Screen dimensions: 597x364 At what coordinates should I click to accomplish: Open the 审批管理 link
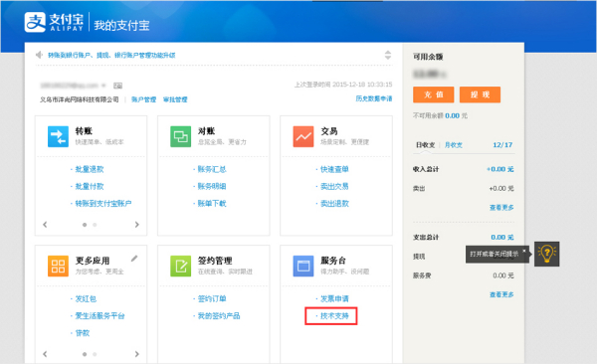point(175,99)
